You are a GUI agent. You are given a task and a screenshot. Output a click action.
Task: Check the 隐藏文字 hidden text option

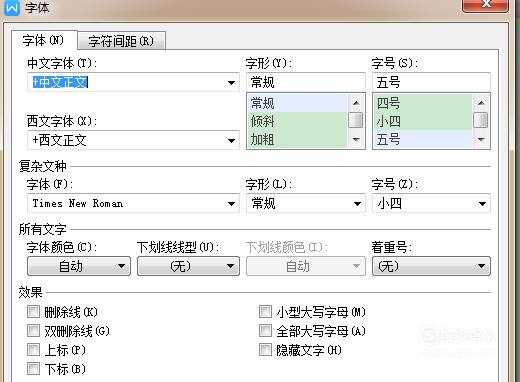coord(265,350)
